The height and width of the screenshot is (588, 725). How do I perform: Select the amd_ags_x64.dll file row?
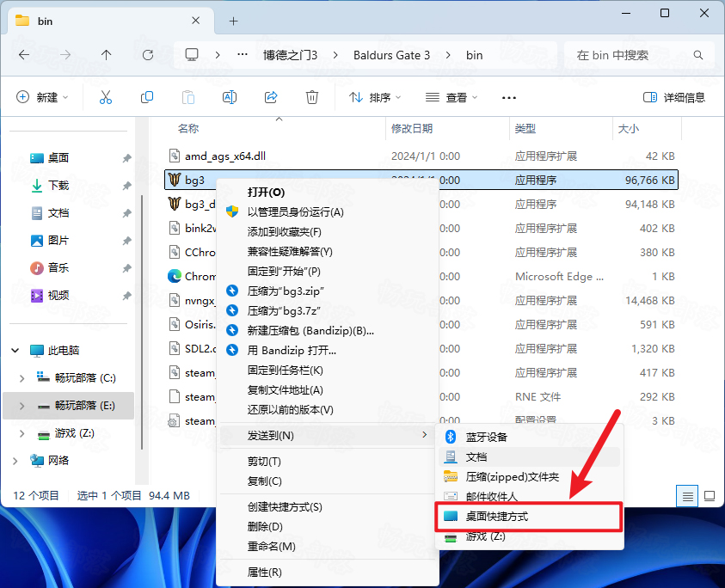coord(421,156)
